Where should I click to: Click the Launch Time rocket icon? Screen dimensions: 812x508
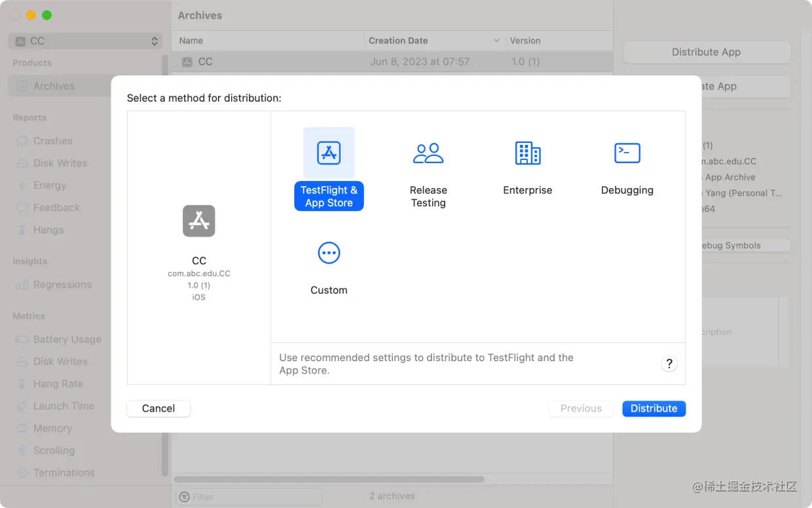pyautogui.click(x=22, y=406)
